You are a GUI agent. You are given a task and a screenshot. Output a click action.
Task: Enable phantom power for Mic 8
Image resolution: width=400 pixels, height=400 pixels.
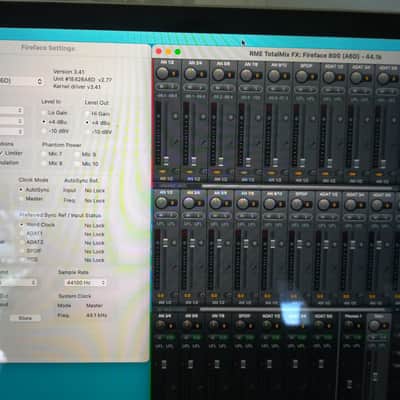[x=44, y=163]
